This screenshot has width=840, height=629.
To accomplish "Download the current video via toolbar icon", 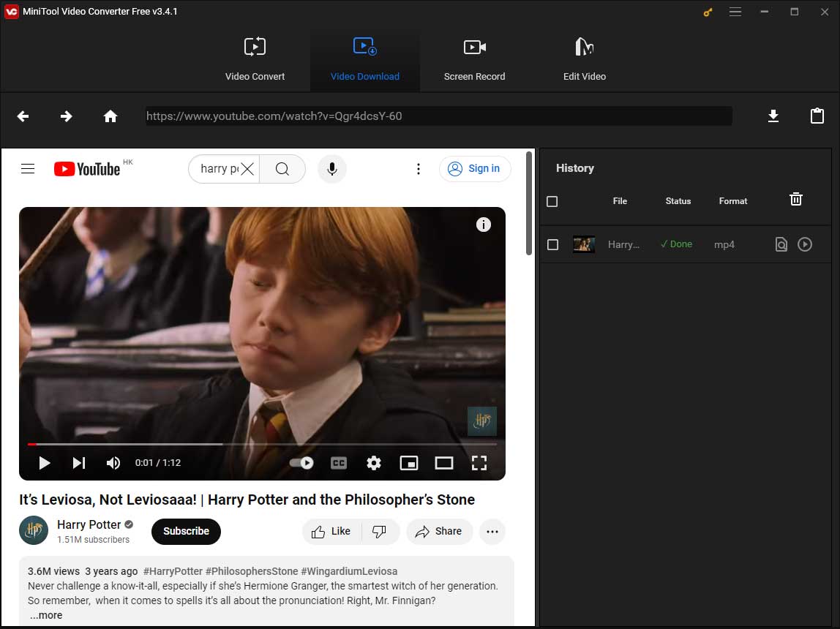I will tap(773, 116).
